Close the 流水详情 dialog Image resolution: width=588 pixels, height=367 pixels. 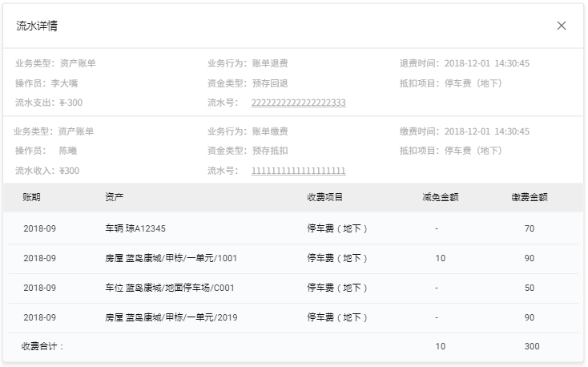pos(561,26)
